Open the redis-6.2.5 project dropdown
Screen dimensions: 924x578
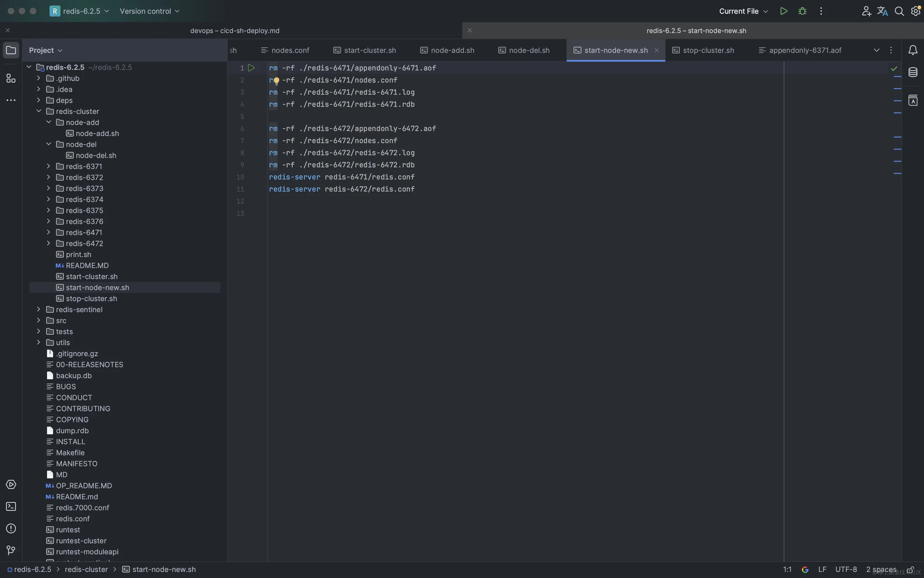(x=79, y=11)
